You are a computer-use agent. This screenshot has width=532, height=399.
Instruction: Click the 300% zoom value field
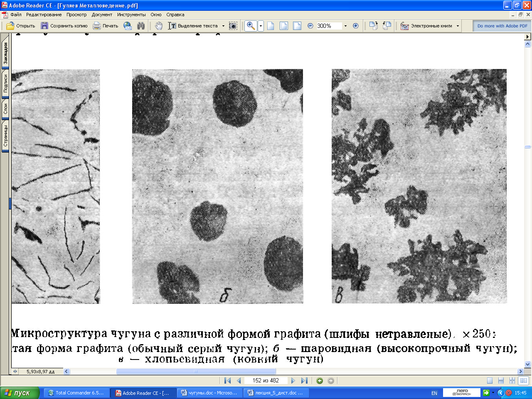click(329, 26)
